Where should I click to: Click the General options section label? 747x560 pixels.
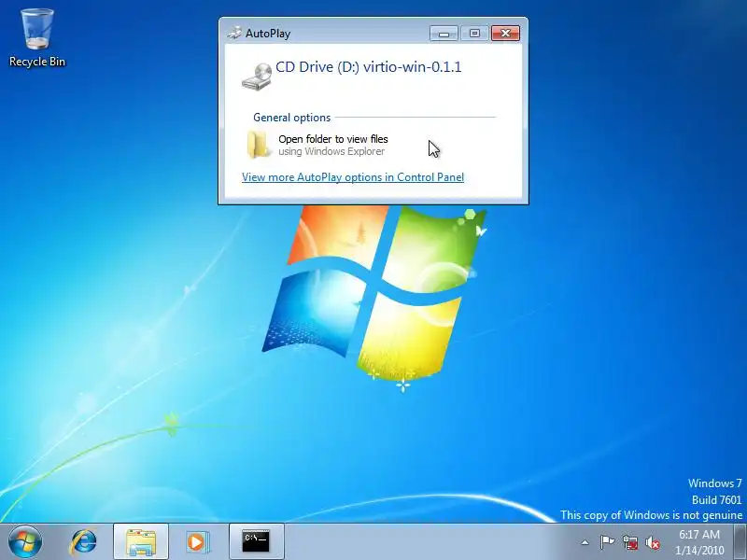291,118
